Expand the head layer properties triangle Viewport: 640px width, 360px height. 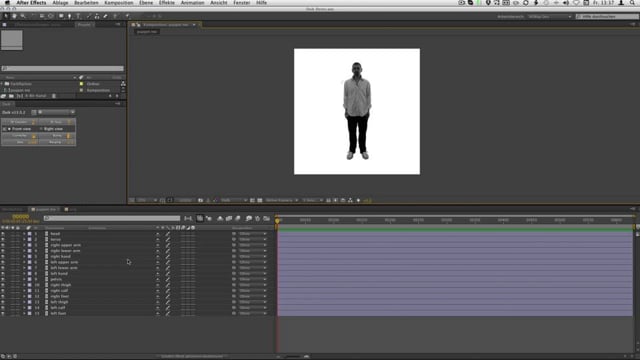(x=24, y=234)
